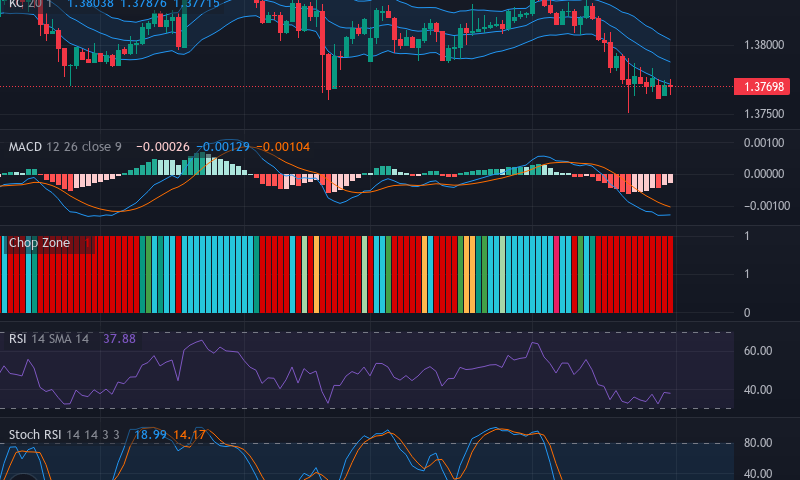Click the current price label 1.37698
This screenshot has height=480, width=800.
[762, 87]
